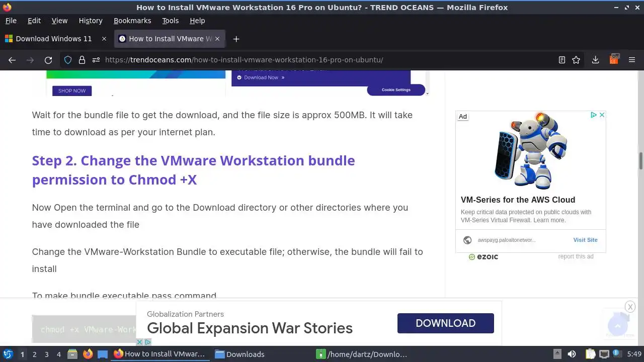Click Global Expansion War Stories ad text

(250, 328)
